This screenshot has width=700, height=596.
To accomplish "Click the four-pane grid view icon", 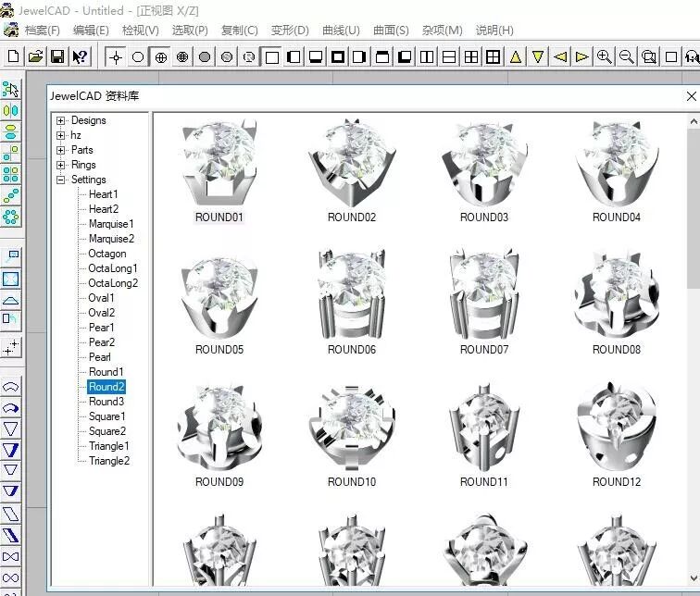I will [471, 57].
